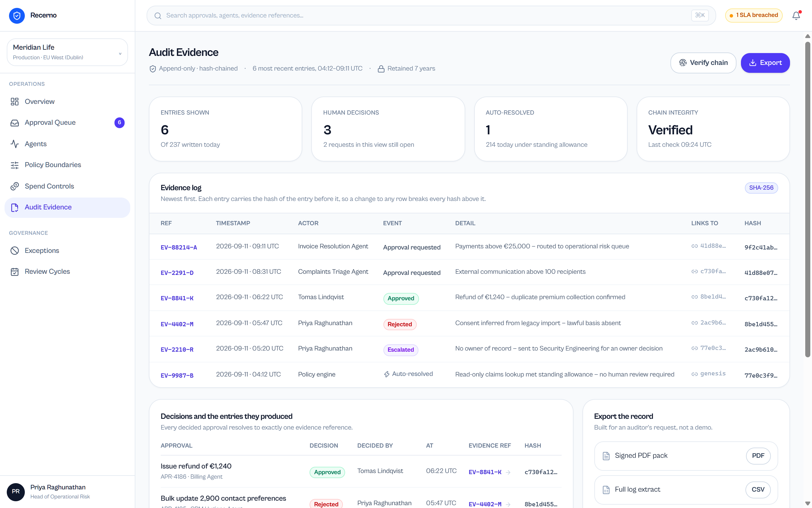Open evidence reference EV-2210-R
This screenshot has width=812, height=508.
click(177, 349)
